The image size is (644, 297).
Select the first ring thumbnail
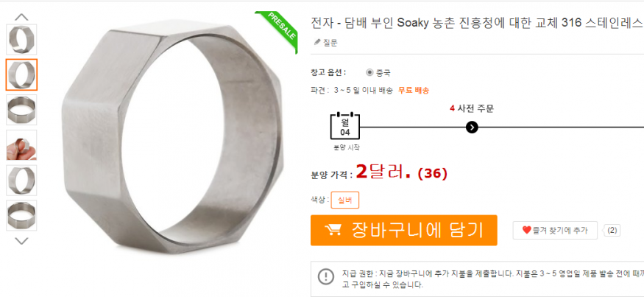click(x=21, y=40)
